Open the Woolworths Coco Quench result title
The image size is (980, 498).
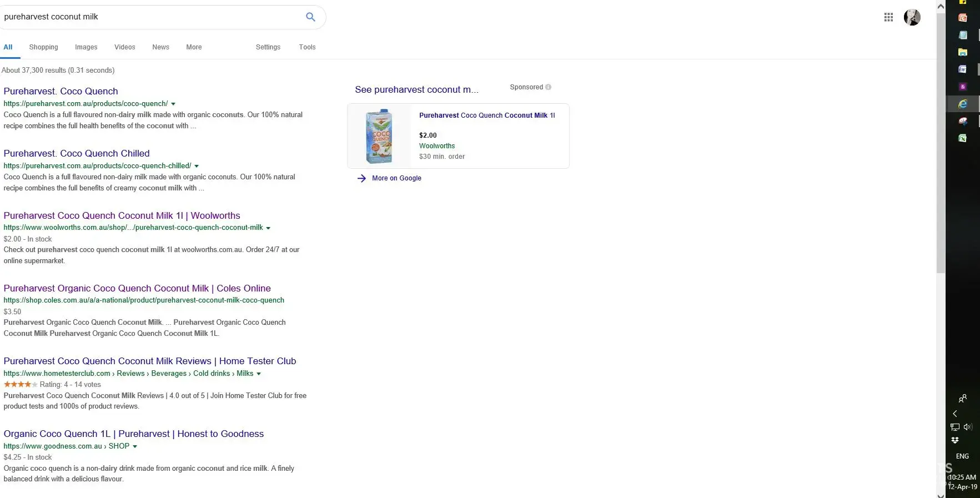pos(122,215)
